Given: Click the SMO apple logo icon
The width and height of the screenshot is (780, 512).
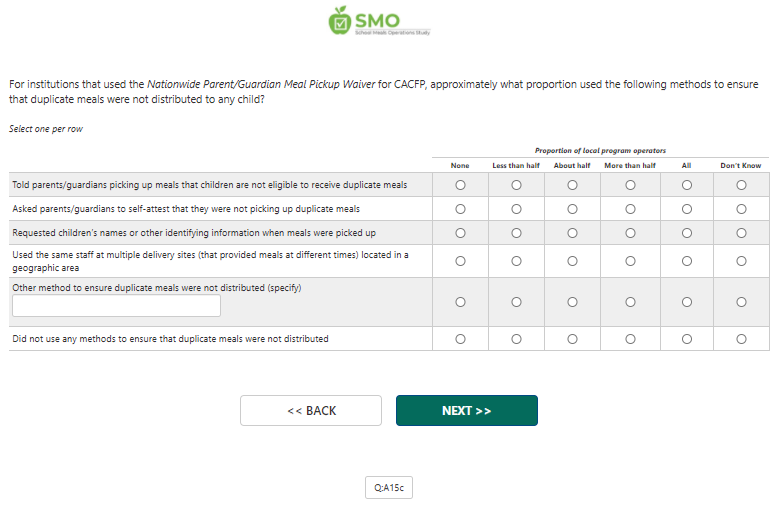Looking at the screenshot, I should (x=340, y=19).
